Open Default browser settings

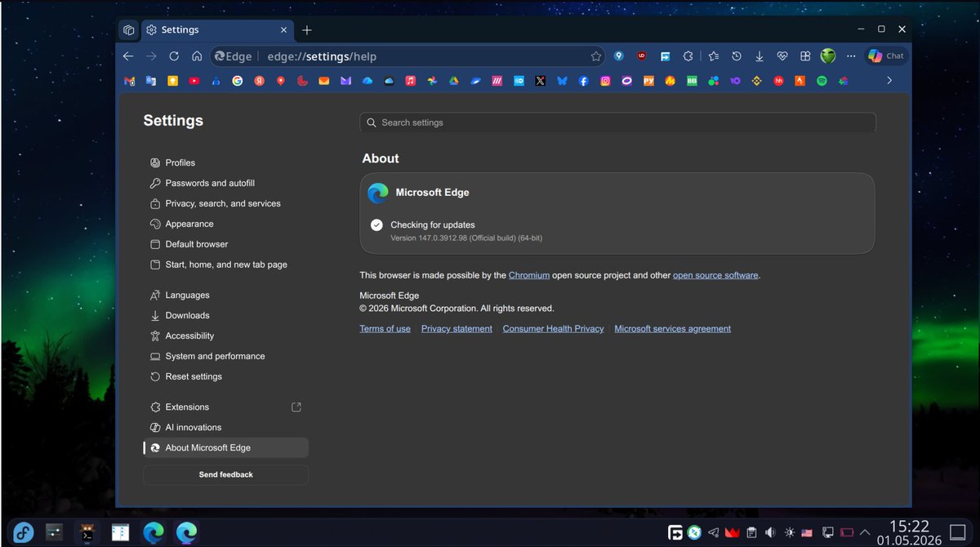[x=225, y=244]
